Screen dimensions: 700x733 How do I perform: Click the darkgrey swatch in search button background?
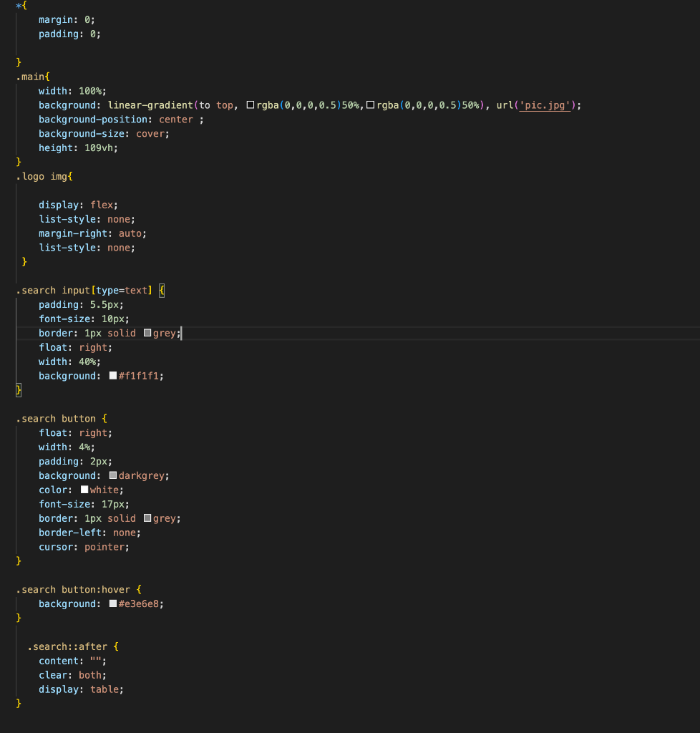pos(112,475)
